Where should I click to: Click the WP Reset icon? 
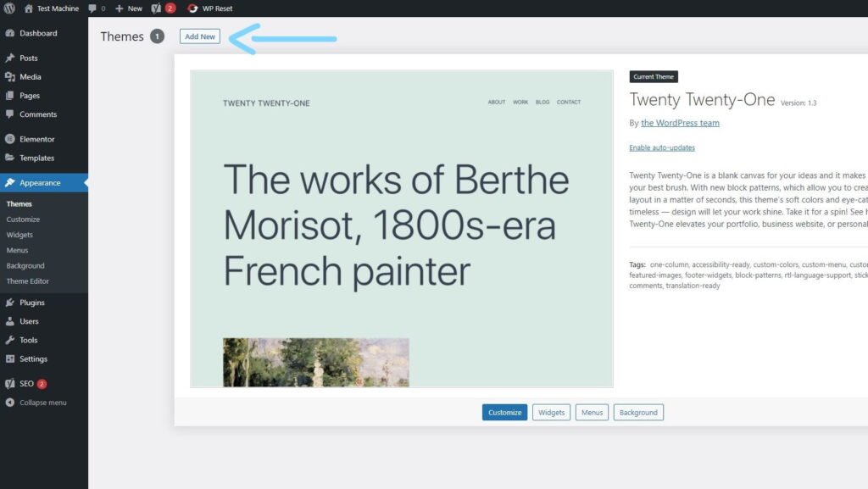click(193, 8)
